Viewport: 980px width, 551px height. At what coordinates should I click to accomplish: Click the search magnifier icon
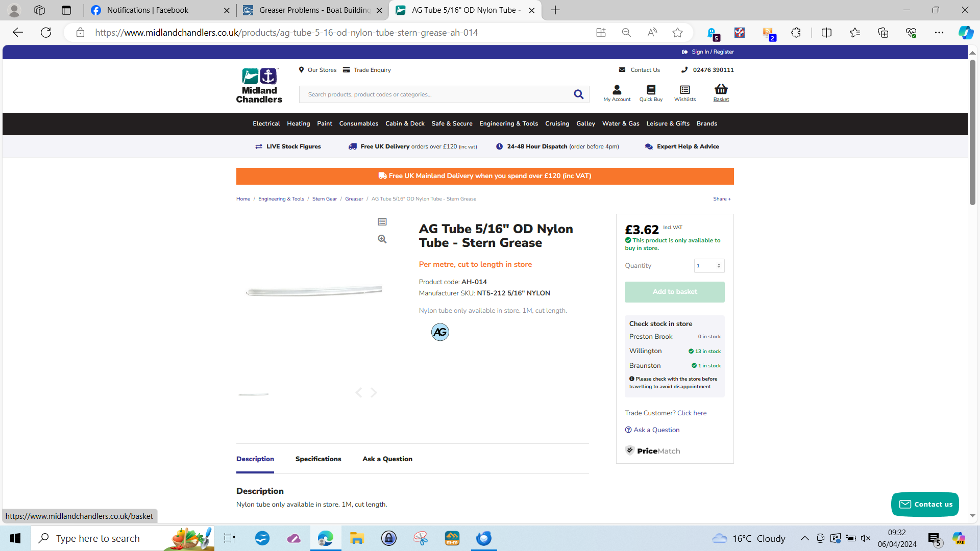pyautogui.click(x=578, y=94)
